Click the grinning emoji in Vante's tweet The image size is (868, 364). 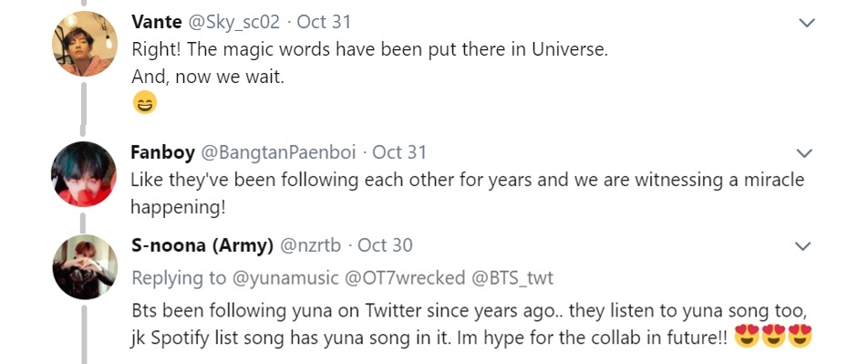click(x=144, y=102)
